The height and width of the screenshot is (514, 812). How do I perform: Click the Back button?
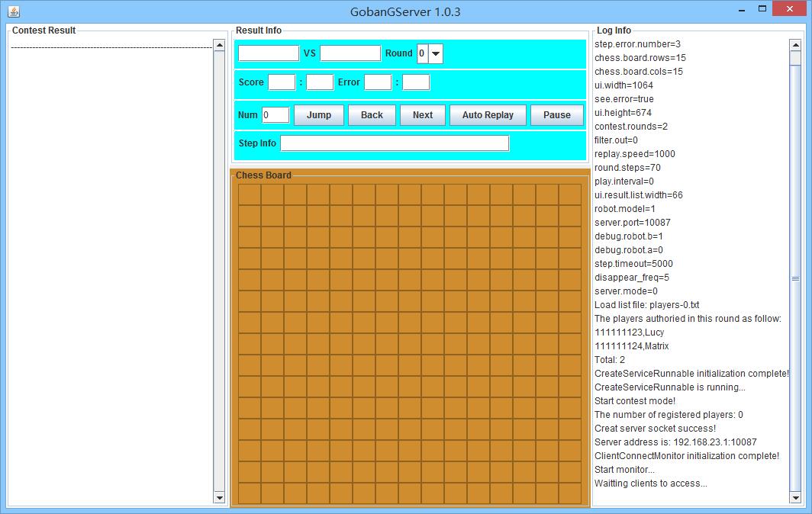point(372,115)
